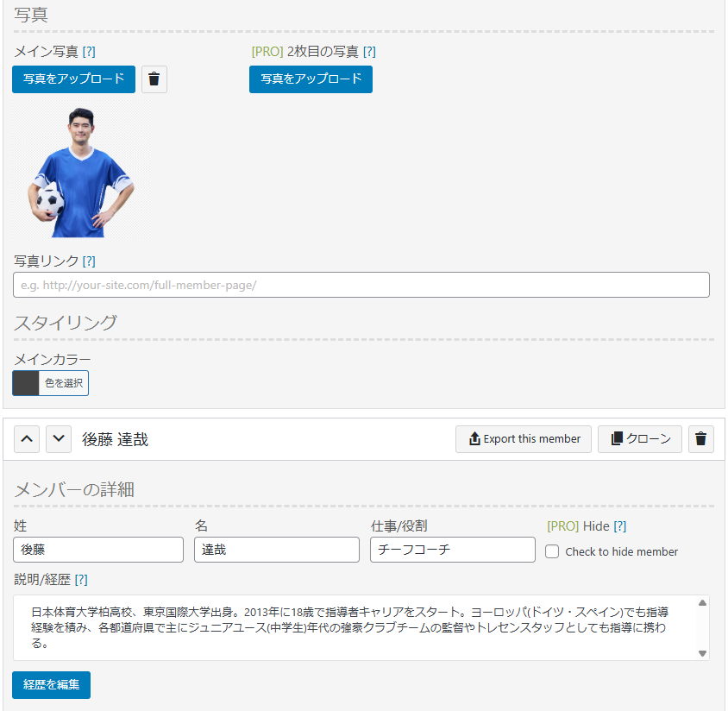This screenshot has height=711, width=728.
Task: Open help for 2枚目の写真 [?]
Action: pos(369,52)
